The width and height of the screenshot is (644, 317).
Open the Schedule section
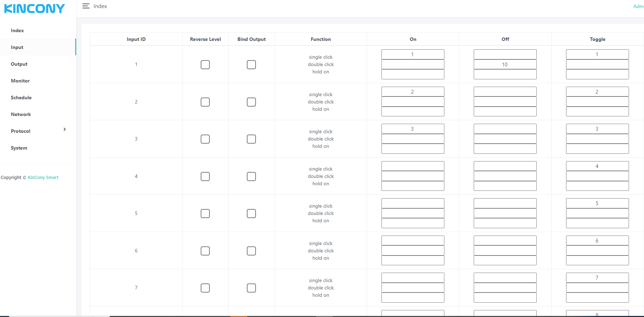pos(21,98)
